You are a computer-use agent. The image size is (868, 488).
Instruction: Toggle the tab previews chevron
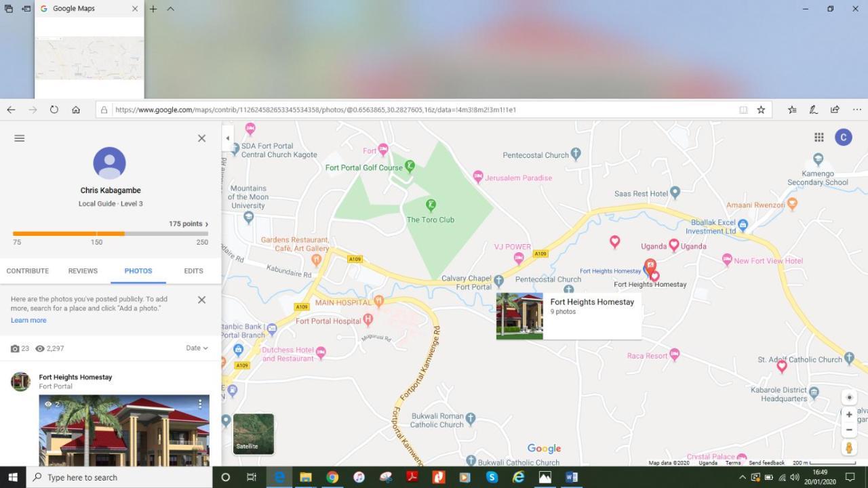click(171, 9)
